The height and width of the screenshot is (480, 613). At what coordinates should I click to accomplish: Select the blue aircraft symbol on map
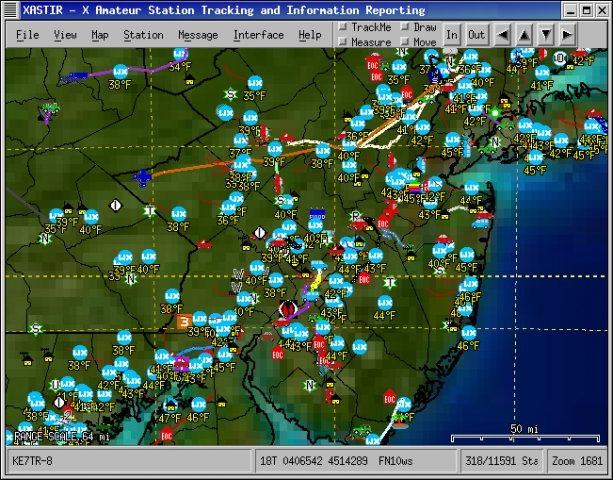tap(143, 177)
